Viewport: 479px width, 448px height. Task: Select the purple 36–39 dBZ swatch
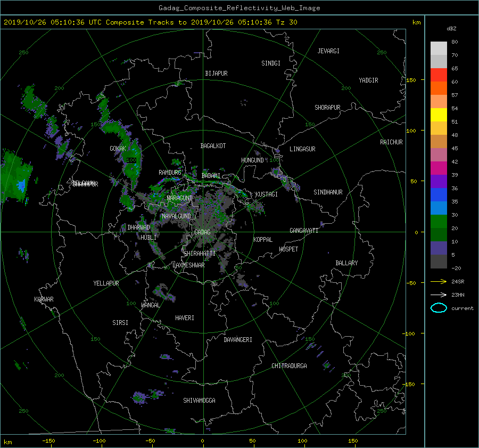[439, 182]
